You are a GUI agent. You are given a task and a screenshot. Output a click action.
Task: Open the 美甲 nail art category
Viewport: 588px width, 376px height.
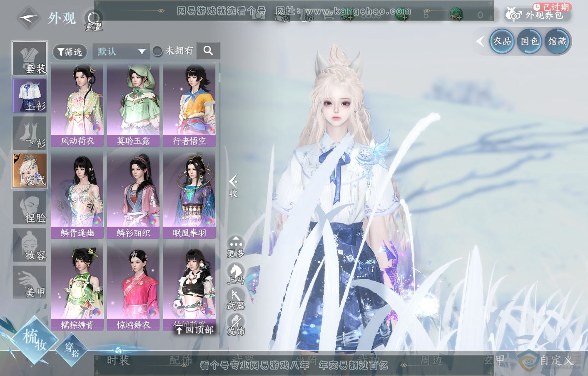pyautogui.click(x=30, y=283)
